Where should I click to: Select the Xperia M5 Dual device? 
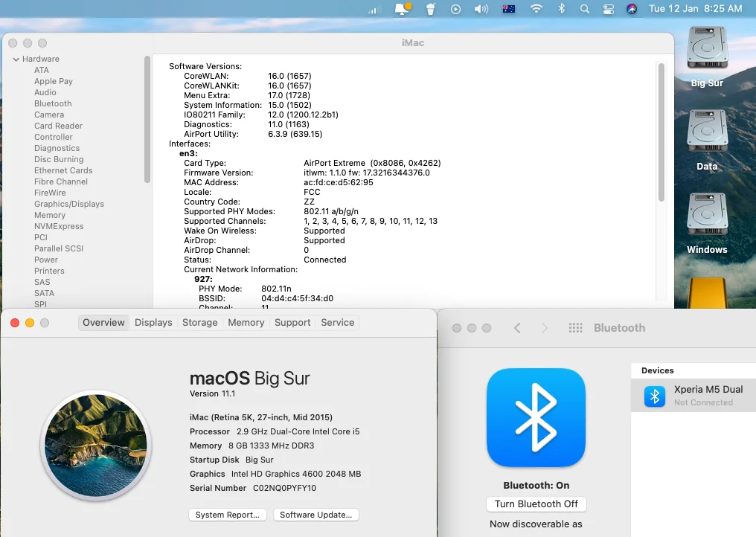click(x=693, y=395)
